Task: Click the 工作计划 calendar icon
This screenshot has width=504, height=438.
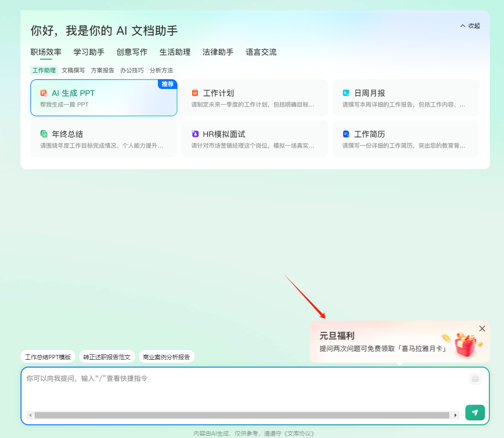Action: point(195,92)
